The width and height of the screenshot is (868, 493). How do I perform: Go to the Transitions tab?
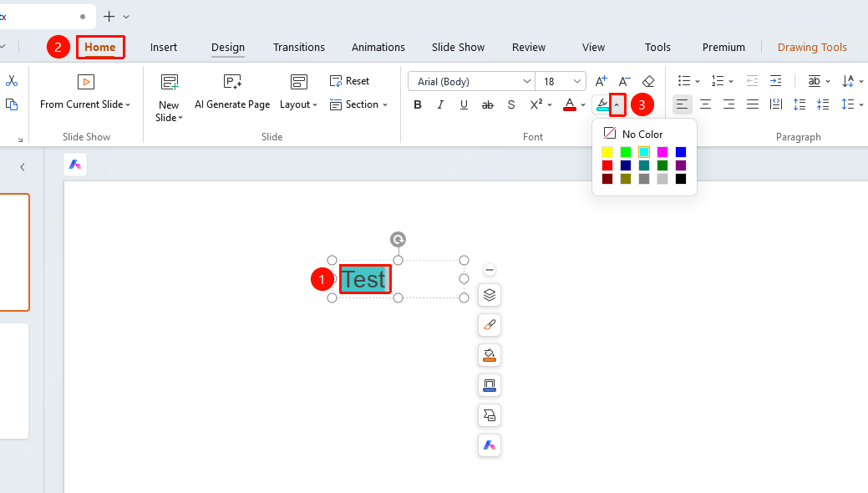(x=299, y=47)
